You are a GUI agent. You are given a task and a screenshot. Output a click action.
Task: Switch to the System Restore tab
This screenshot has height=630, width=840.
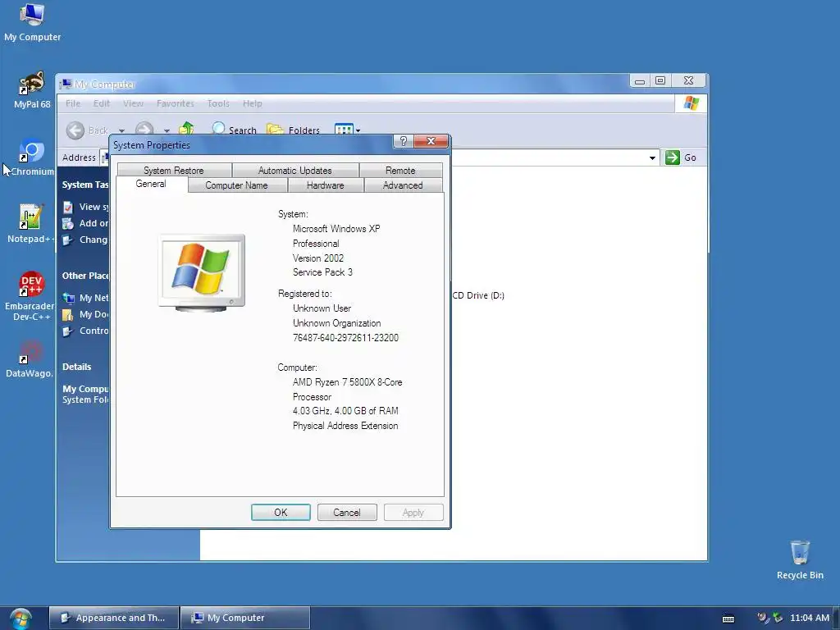[174, 171]
